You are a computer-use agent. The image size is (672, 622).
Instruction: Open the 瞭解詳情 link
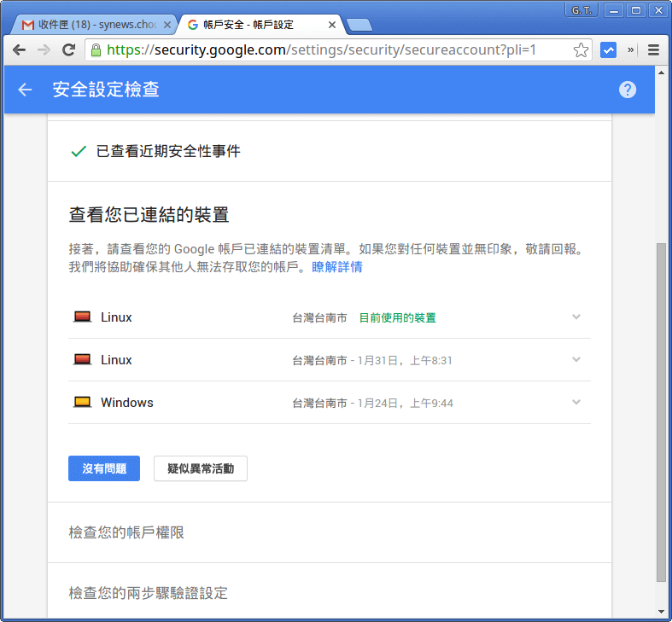(337, 267)
